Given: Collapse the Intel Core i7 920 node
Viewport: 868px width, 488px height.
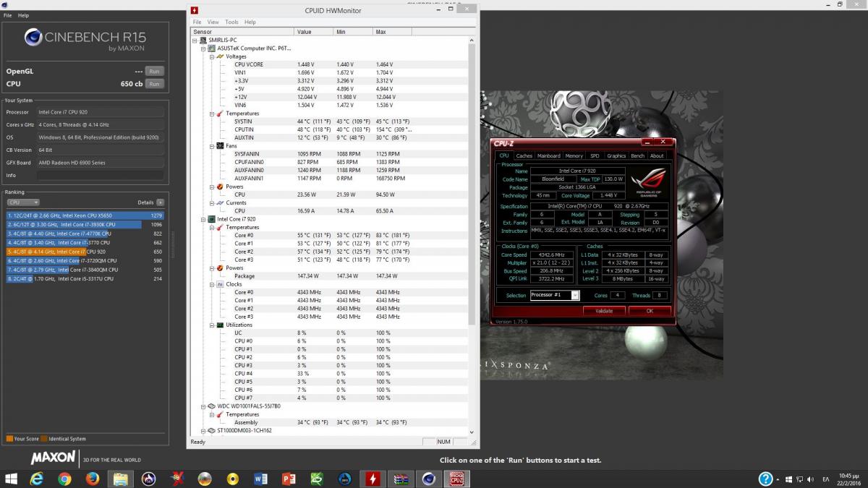Looking at the screenshot, I should (x=203, y=218).
